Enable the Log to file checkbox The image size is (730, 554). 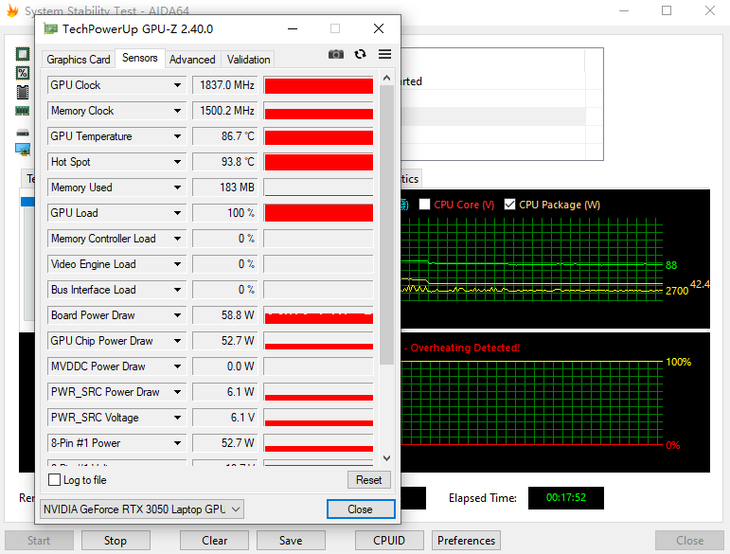[54, 480]
